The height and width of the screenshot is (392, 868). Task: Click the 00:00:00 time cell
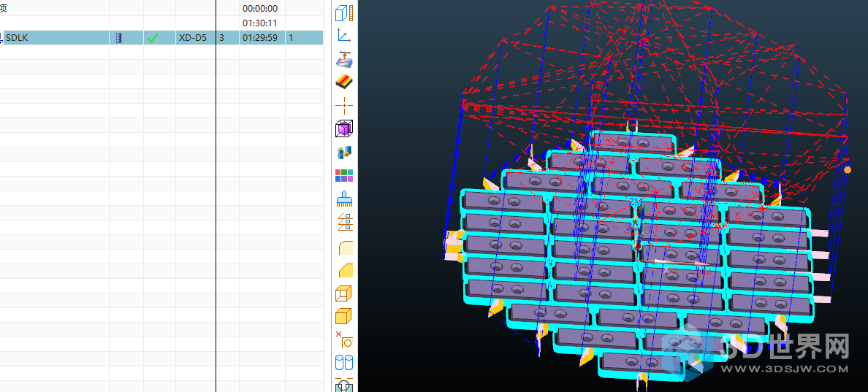point(260,8)
